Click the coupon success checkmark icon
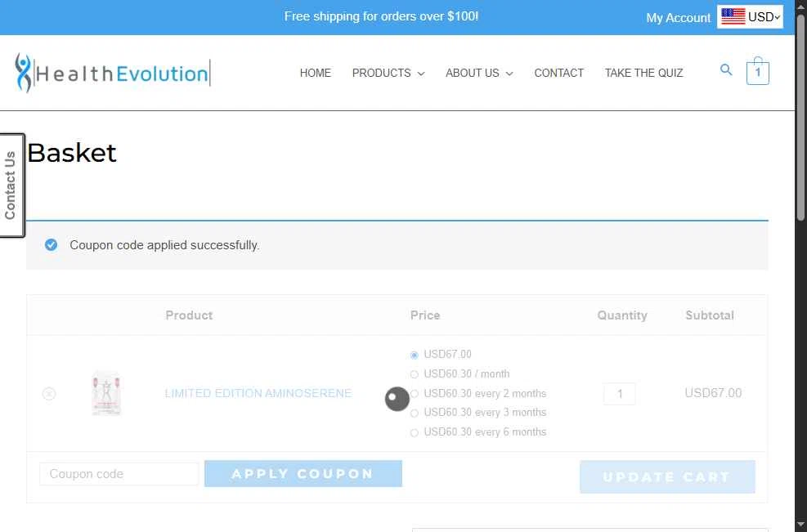 [51, 245]
